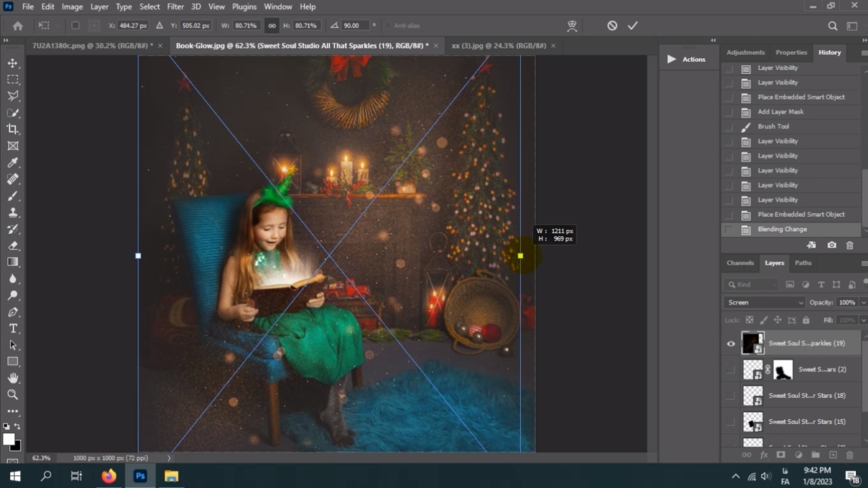Select the Zoom tool in the toolbox

tap(13, 394)
